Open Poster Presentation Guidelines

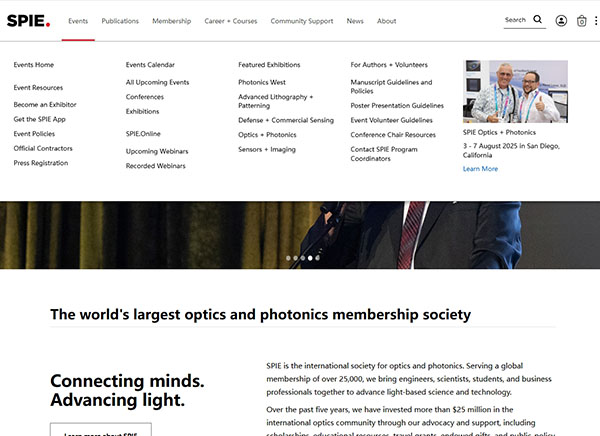point(397,105)
